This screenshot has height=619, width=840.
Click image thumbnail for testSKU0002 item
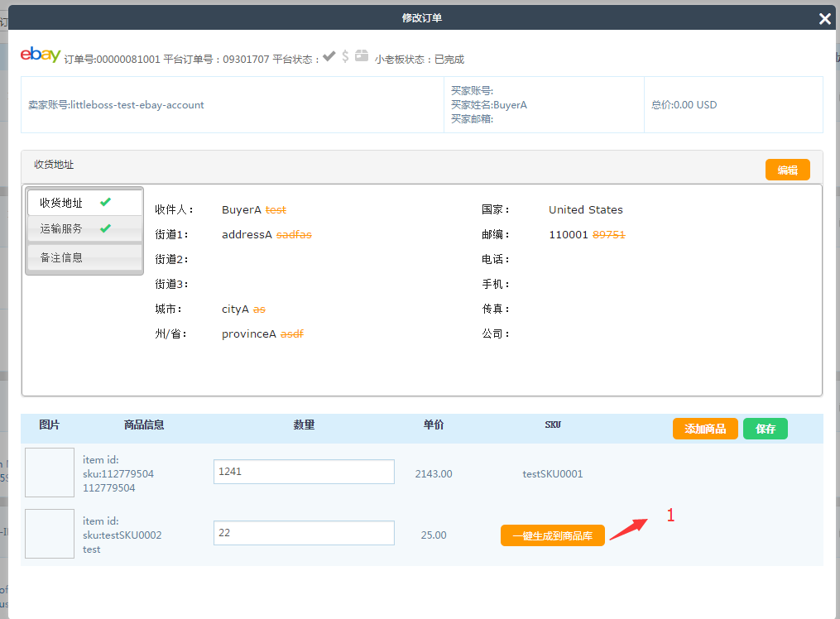(50, 534)
